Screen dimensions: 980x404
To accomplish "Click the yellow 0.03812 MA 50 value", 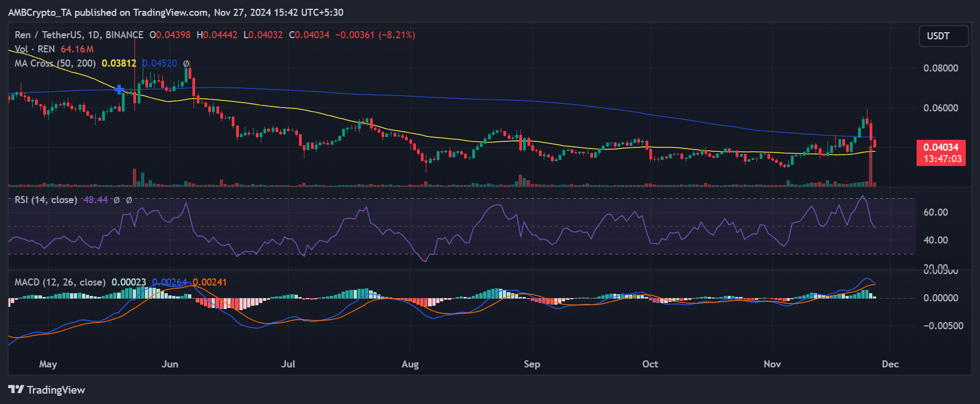I will coord(119,63).
